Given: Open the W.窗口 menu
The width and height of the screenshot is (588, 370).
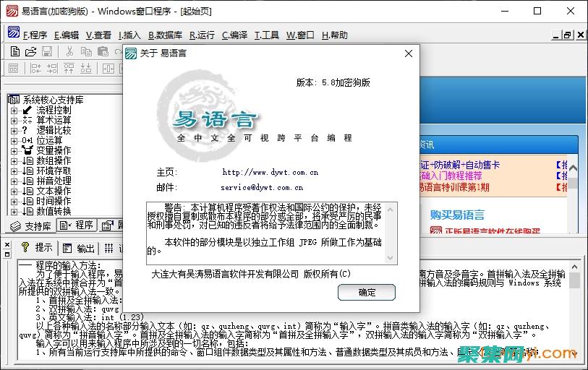Looking at the screenshot, I should (300, 35).
